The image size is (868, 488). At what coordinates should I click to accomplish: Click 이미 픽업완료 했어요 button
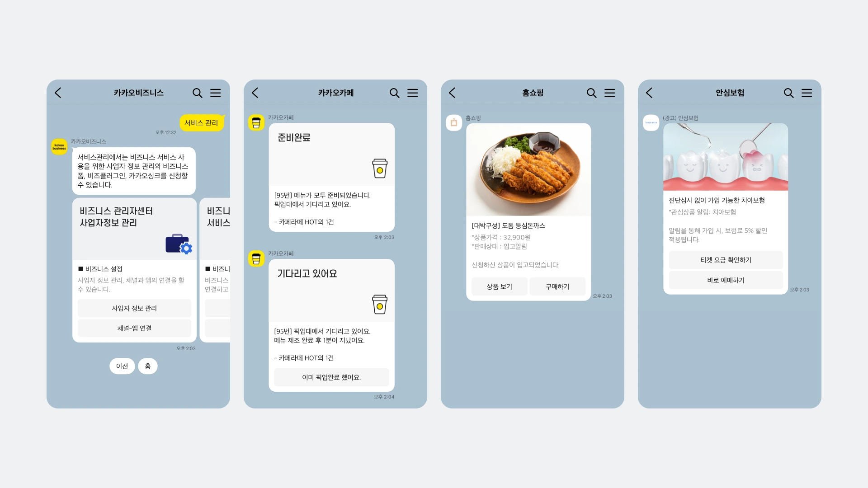pyautogui.click(x=331, y=376)
